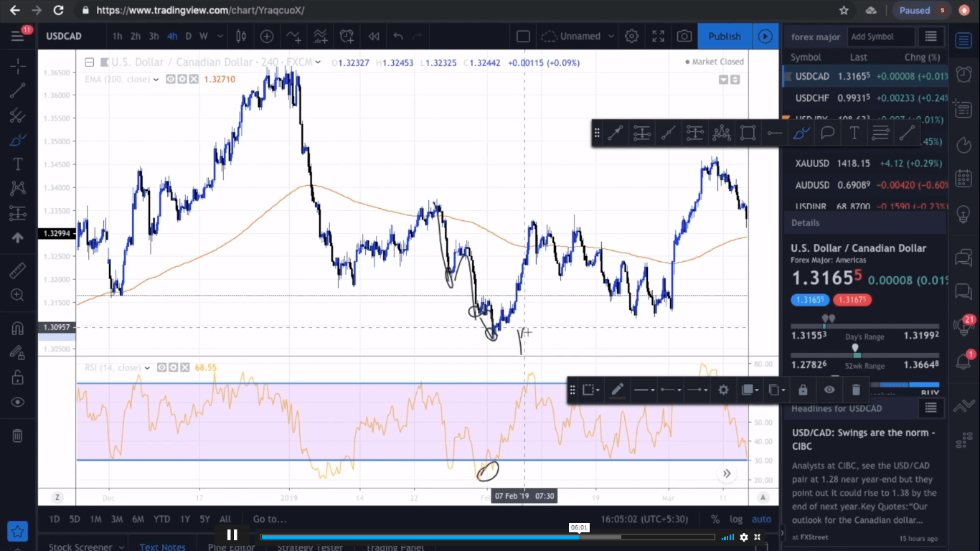Start bar replay with the rewind icon
980x551 pixels.
click(x=373, y=36)
